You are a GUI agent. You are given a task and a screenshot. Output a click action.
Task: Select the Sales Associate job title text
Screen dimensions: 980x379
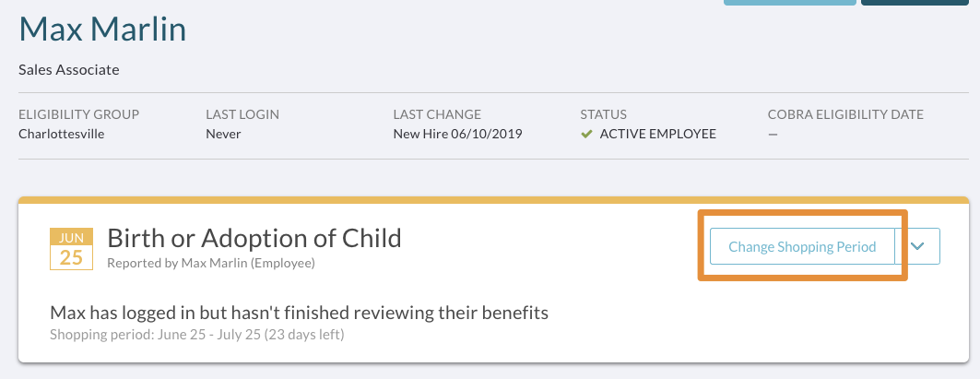tap(69, 69)
